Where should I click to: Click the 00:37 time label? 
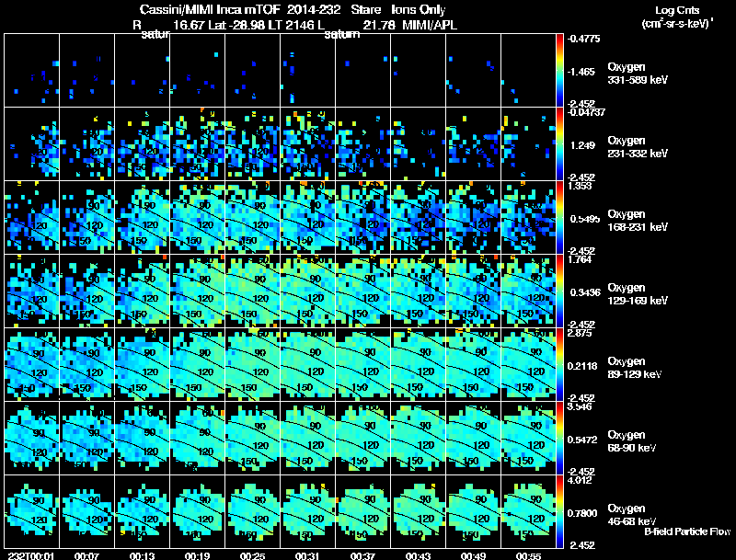click(362, 555)
